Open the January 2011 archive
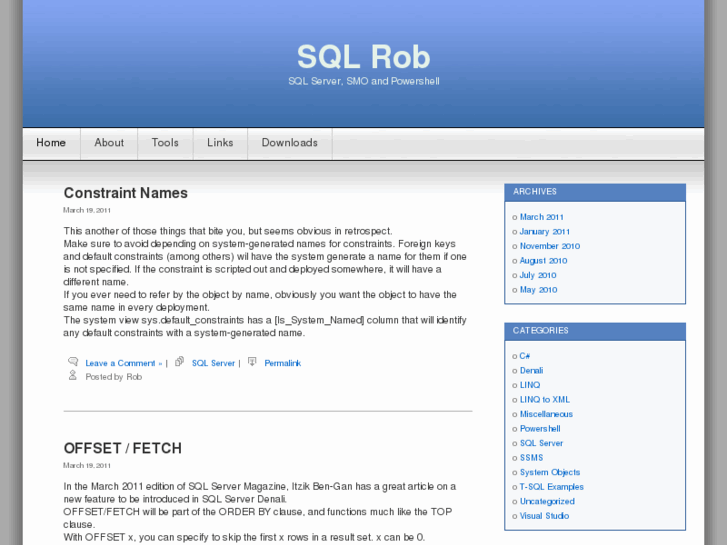 point(545,231)
